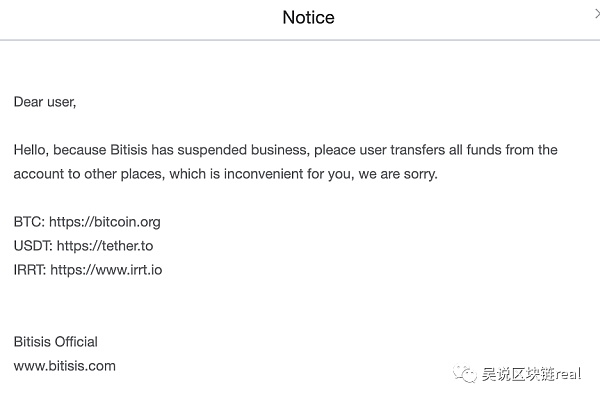Screen dimensions: 600x400
Task: Open the https://tether.to link
Action: [105, 246]
